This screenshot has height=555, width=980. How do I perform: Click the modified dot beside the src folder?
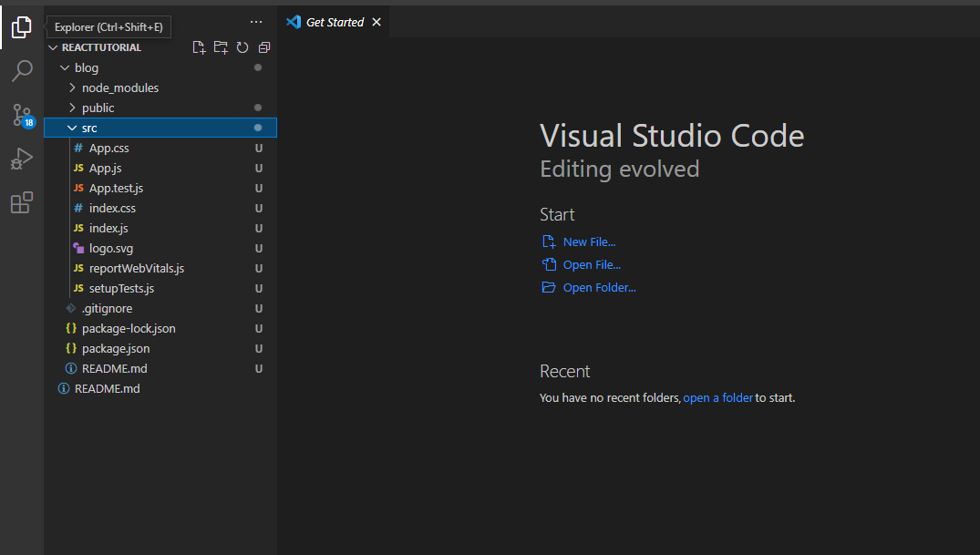pyautogui.click(x=257, y=128)
